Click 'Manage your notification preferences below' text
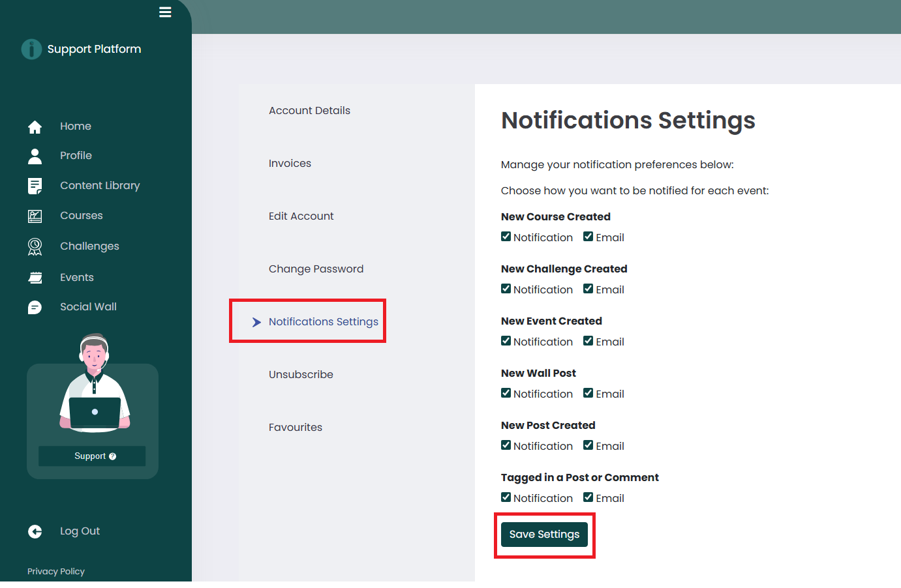The height and width of the screenshot is (588, 901). point(617,165)
